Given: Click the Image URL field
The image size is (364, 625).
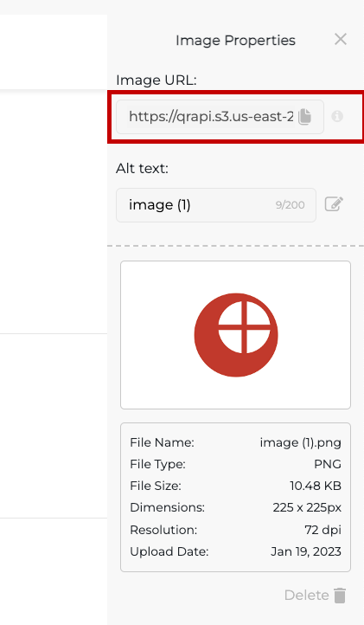Looking at the screenshot, I should 220,117.
